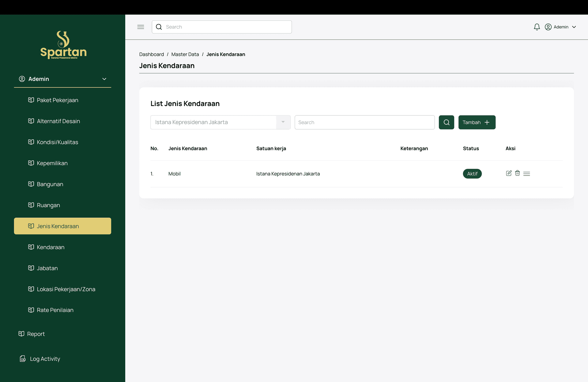Click the Istana Kepresidenan Jakarta table cell
The width and height of the screenshot is (588, 382).
pos(288,174)
